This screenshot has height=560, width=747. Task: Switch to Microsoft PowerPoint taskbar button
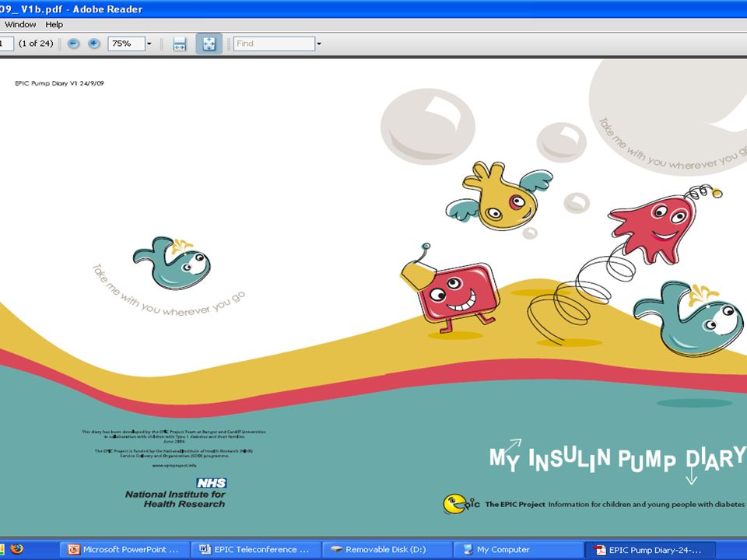pyautogui.click(x=124, y=550)
